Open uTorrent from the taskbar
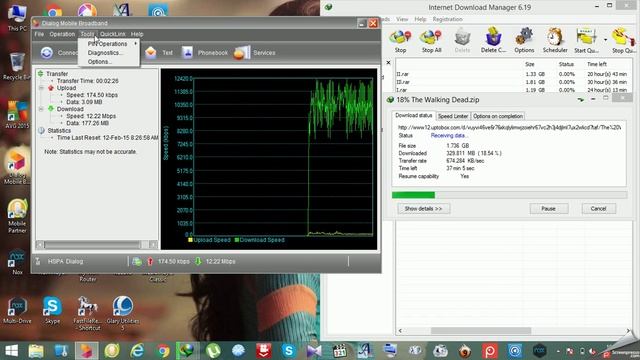Image resolution: width=640 pixels, height=360 pixels. coord(213,351)
